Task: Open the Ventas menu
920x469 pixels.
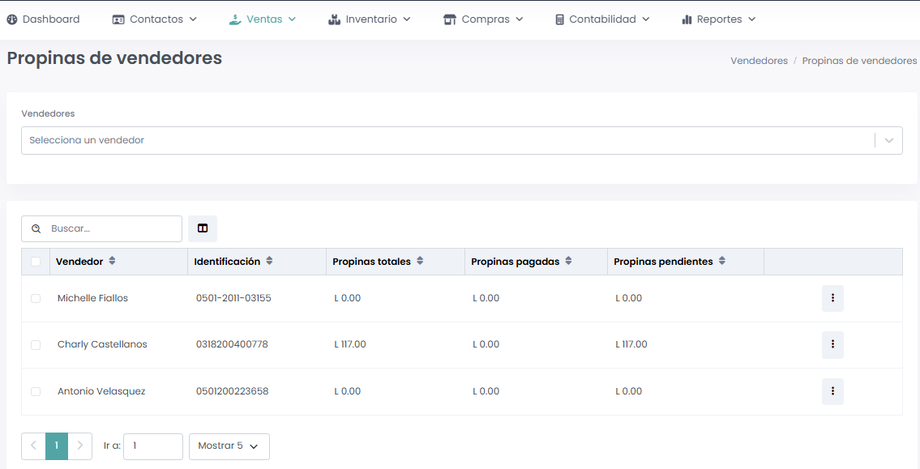Action: (262, 19)
